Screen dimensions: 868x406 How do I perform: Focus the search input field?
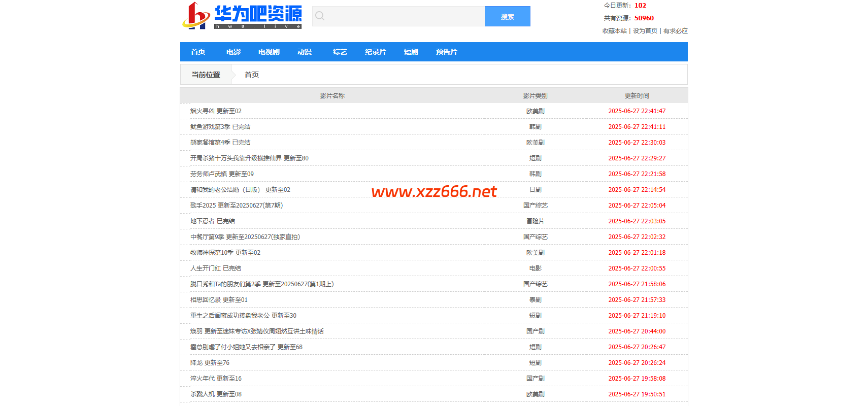click(398, 16)
